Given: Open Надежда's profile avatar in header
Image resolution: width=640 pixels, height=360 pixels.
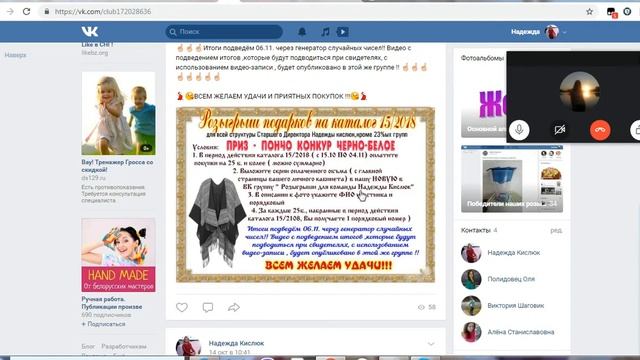Looking at the screenshot, I should tap(552, 31).
